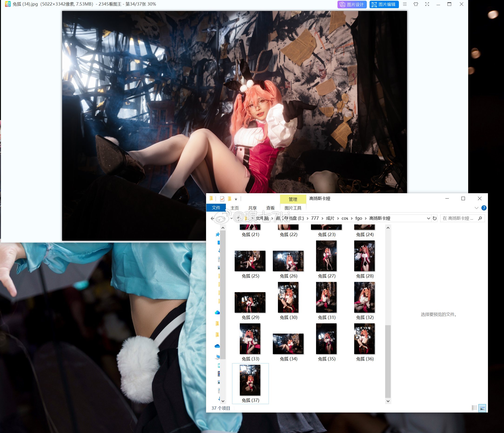Viewport: 504px width, 433px height.
Task: Select the 管理 contextual tab
Action: click(293, 199)
